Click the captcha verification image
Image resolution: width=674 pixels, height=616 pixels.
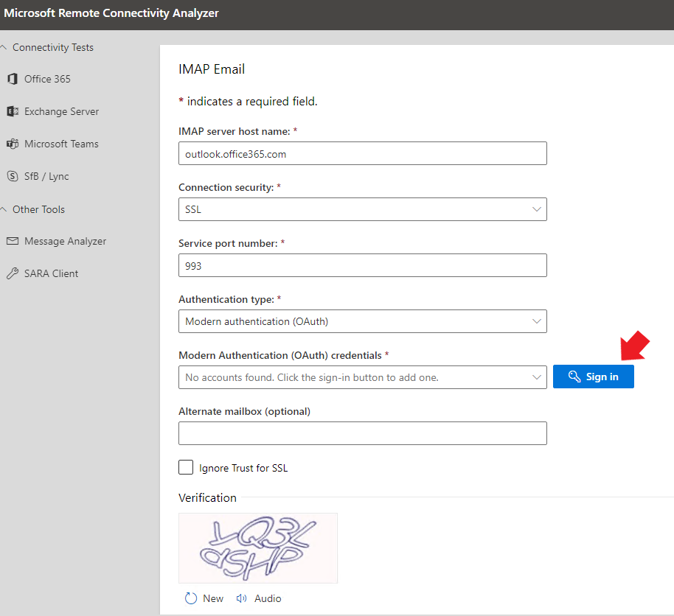(x=258, y=548)
